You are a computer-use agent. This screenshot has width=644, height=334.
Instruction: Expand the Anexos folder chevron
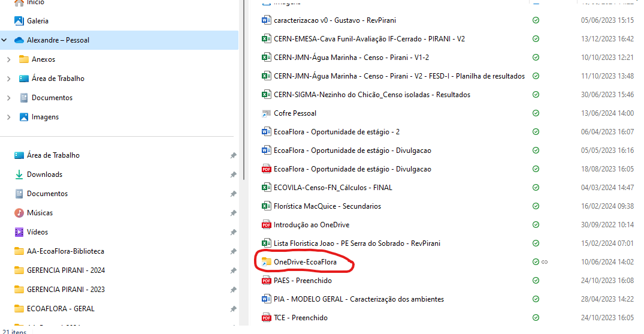tap(8, 59)
